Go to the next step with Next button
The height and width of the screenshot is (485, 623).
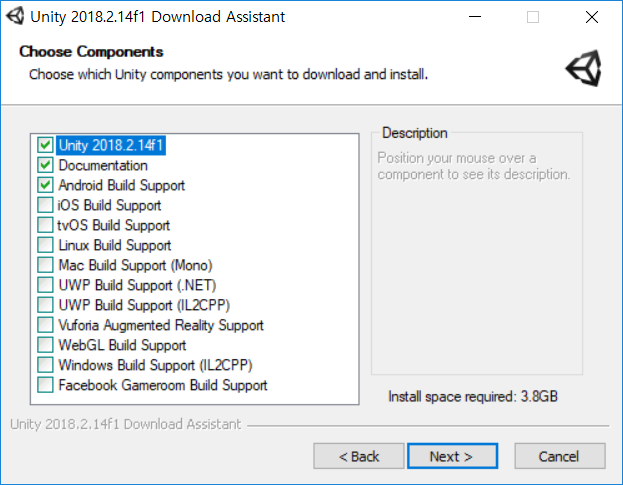coord(452,456)
